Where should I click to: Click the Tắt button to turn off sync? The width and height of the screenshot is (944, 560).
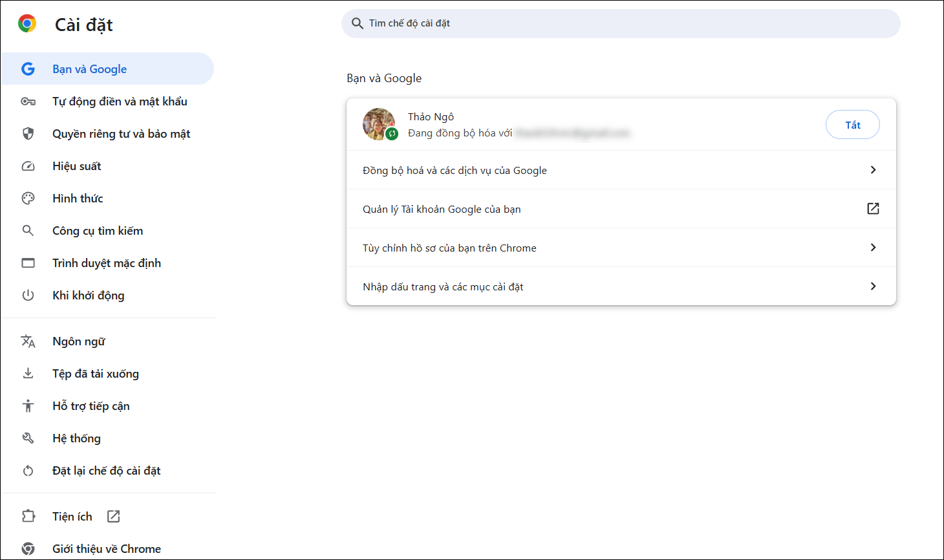tap(853, 125)
